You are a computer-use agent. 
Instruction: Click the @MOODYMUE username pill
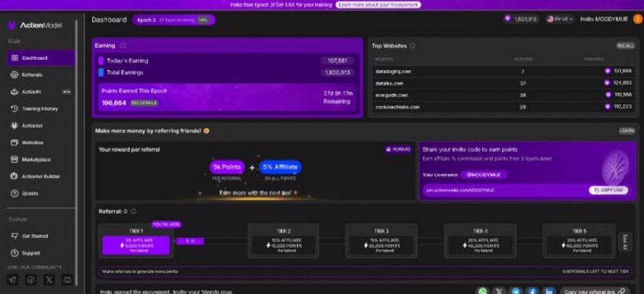click(x=484, y=175)
